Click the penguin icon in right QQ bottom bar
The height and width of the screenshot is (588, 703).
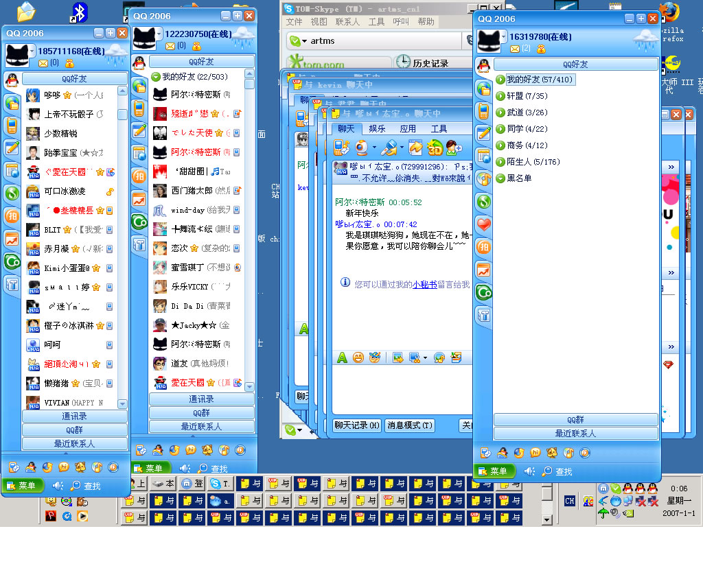[x=502, y=453]
